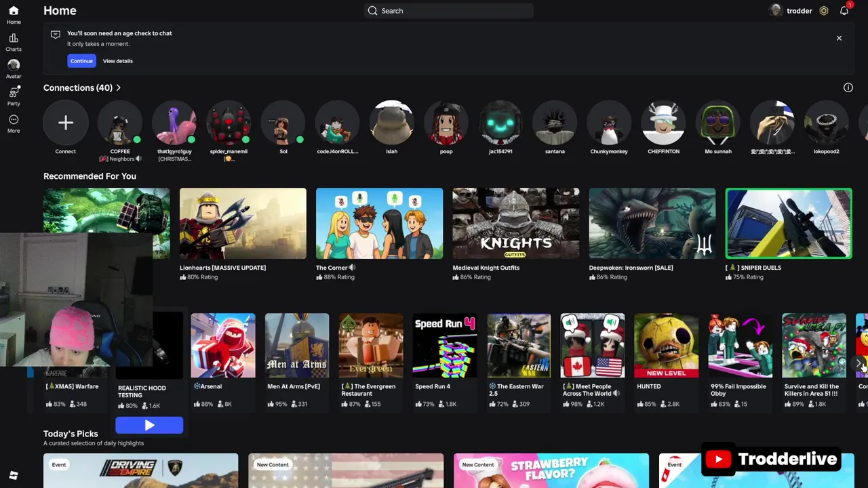Screen dimensions: 868x488
Task: Click the REALISTIC HOOD TESTING title
Action: click(x=142, y=392)
